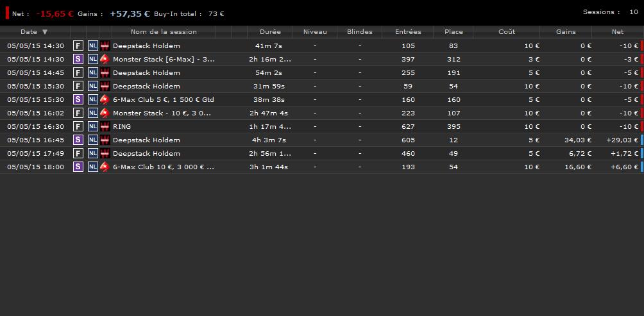Screen dimensions: 644x316
Task: Click the +1,72 € net value
Action: (624, 153)
